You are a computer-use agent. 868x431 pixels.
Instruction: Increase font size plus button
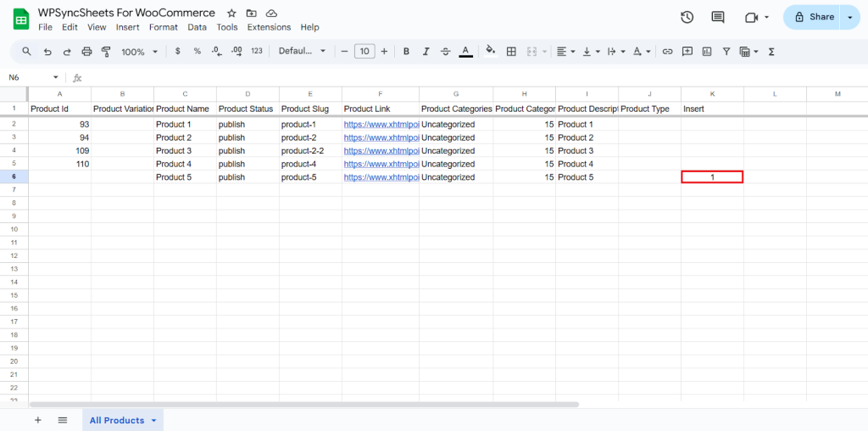coord(384,52)
